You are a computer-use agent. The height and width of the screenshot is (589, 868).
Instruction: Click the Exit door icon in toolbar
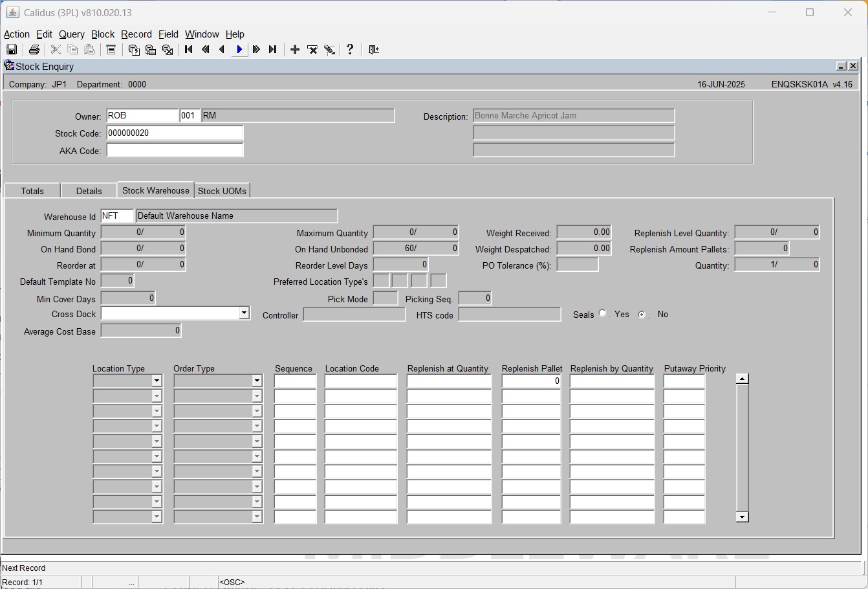(x=374, y=50)
